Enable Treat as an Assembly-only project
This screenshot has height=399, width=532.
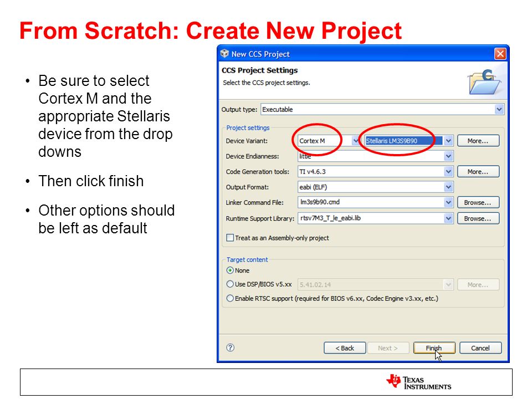coord(230,238)
